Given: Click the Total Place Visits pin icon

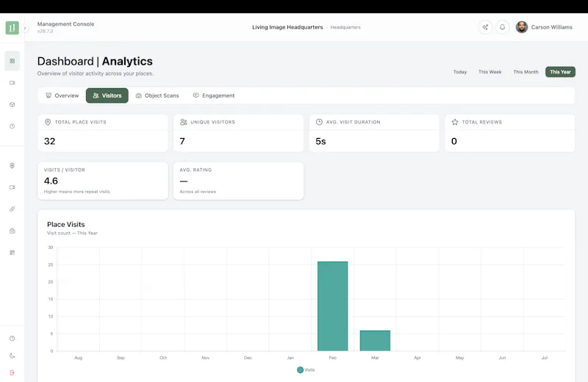Looking at the screenshot, I should tap(48, 122).
